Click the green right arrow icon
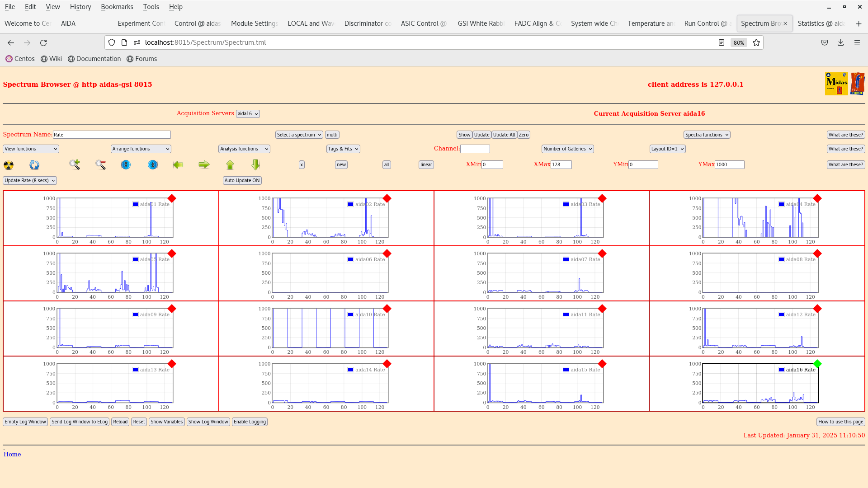 point(204,165)
